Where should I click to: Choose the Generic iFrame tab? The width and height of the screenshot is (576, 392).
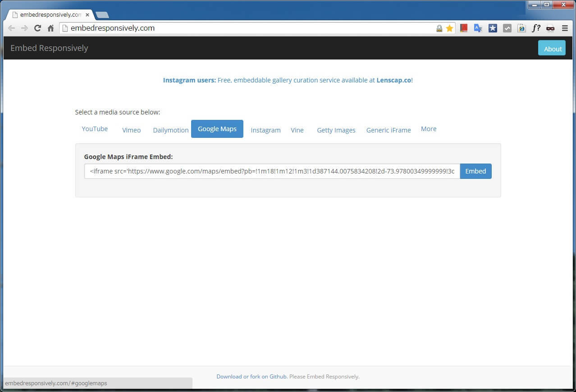tap(388, 130)
